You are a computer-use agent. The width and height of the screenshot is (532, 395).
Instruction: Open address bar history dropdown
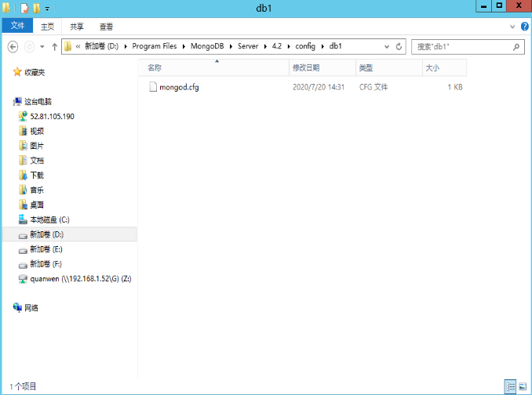pyautogui.click(x=387, y=47)
